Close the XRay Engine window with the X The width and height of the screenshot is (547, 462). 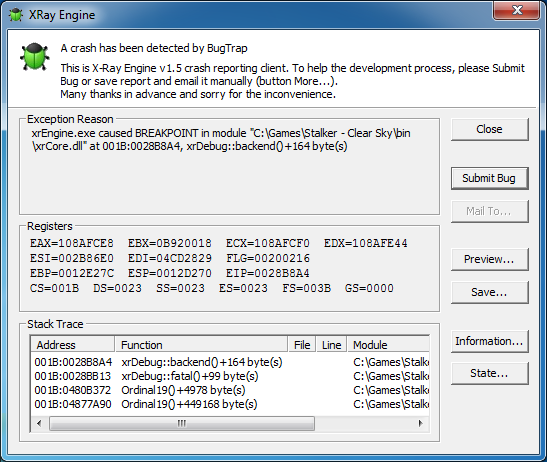[517, 10]
